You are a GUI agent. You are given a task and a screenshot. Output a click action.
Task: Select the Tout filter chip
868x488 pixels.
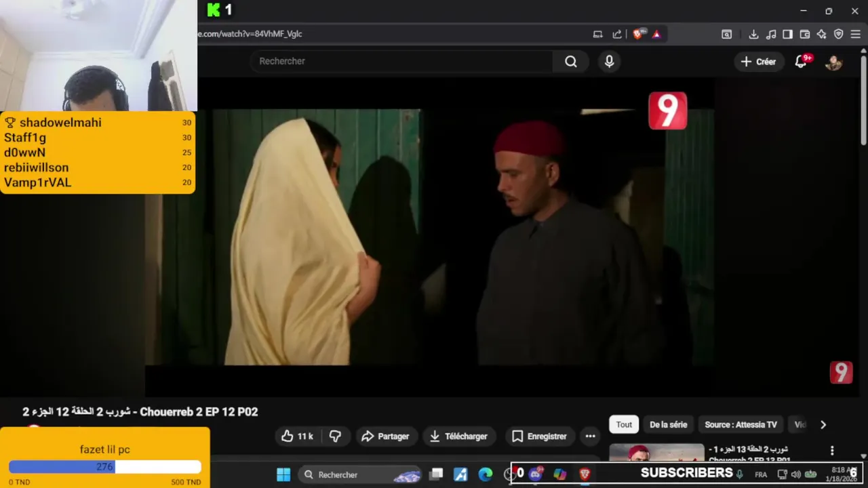coord(624,425)
